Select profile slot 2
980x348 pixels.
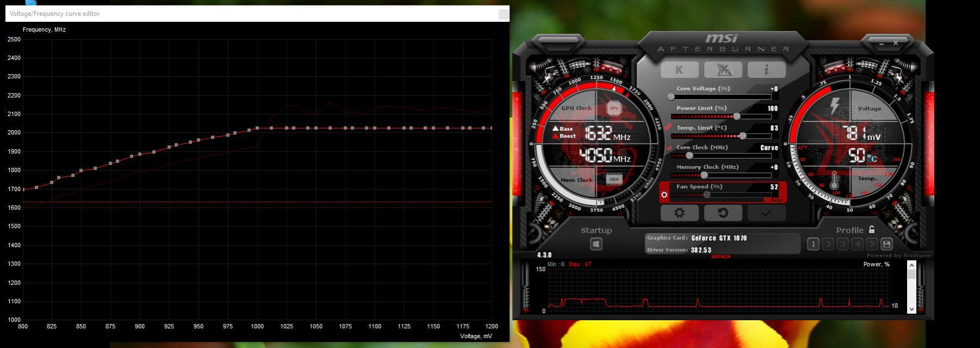click(828, 244)
